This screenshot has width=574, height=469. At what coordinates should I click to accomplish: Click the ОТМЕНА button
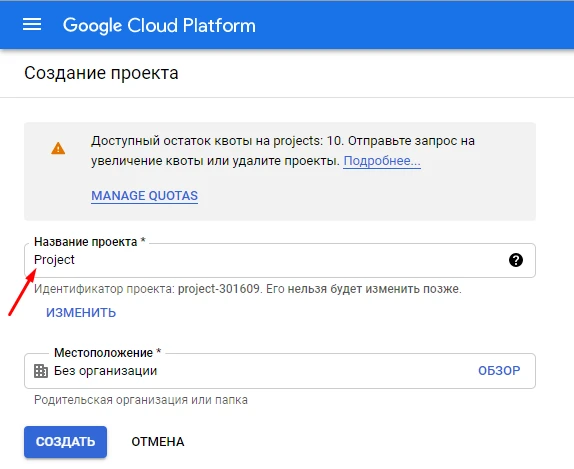(158, 442)
